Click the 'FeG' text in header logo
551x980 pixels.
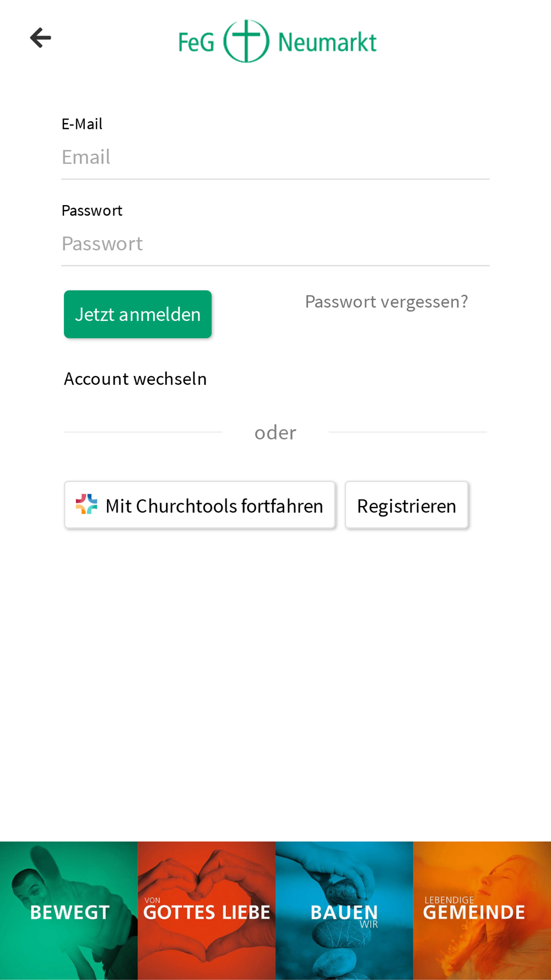coord(196,42)
